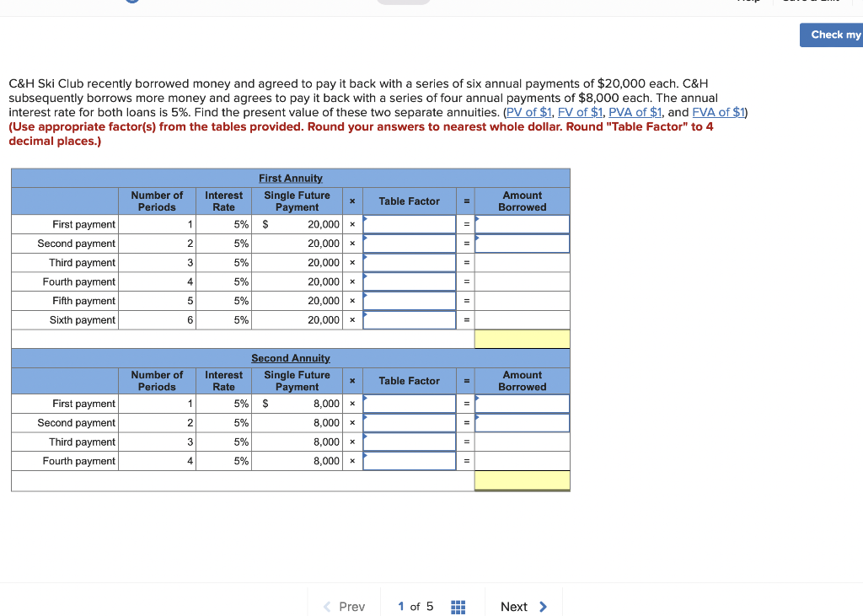Click Amount Borrowed cell for Second Annuity fourth payment
This screenshot has width=863, height=616.
click(523, 461)
